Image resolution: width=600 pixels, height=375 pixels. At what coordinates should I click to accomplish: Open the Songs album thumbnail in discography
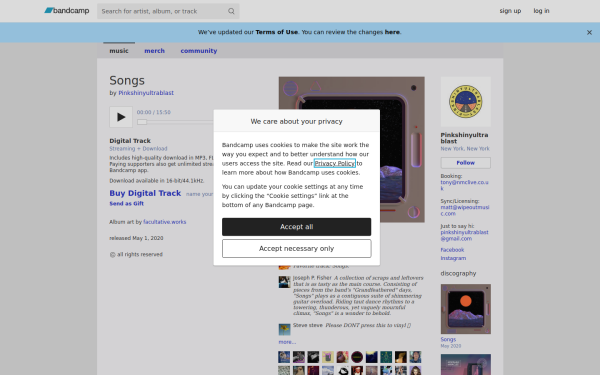(466, 309)
